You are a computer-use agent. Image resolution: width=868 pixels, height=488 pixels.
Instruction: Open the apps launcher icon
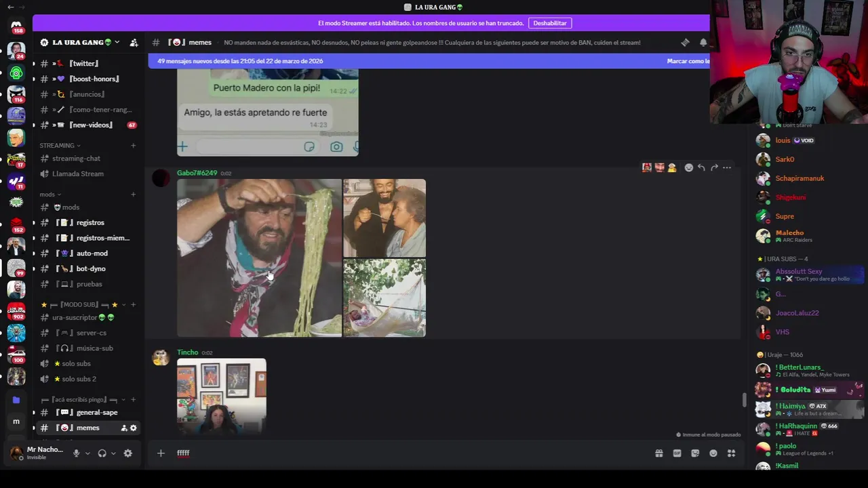(x=731, y=453)
